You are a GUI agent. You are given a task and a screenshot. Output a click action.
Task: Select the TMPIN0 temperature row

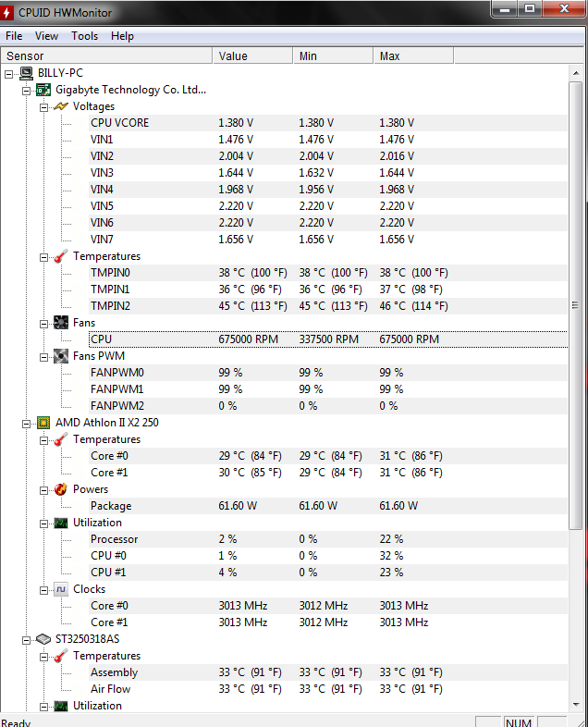[x=328, y=273]
